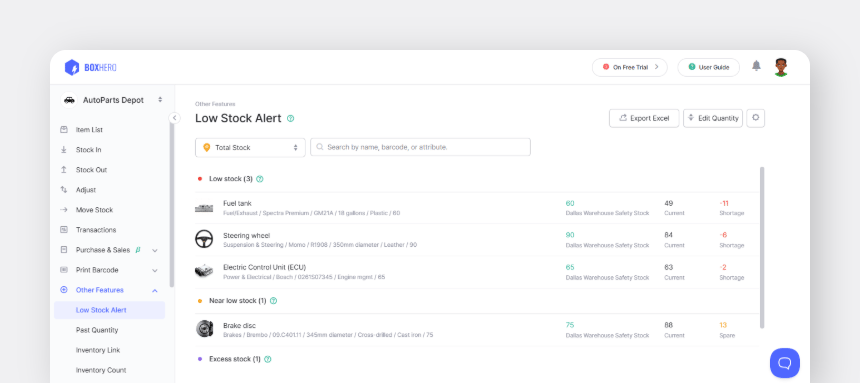Click the Electric Control Unit thumbnail

tap(204, 271)
